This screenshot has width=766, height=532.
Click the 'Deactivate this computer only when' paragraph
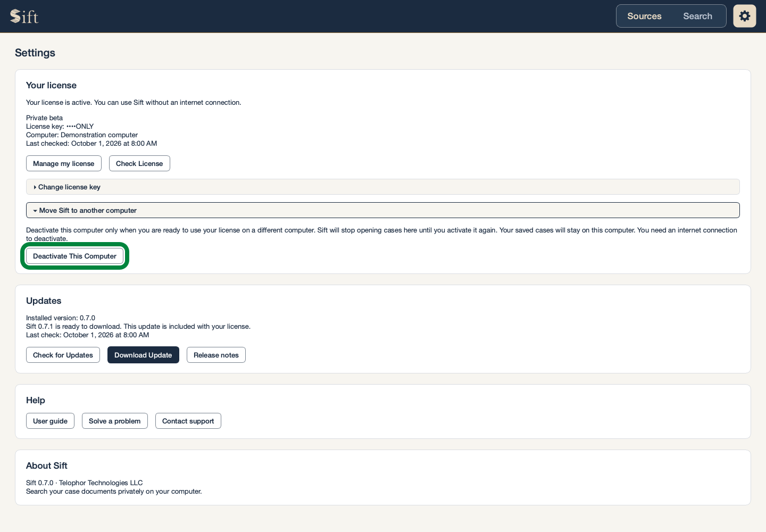click(x=381, y=235)
